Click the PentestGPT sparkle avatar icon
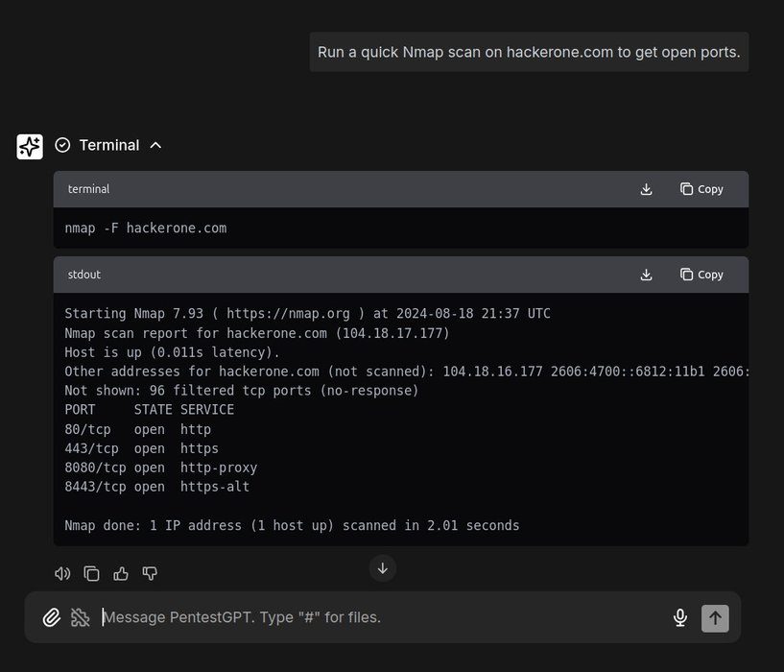This screenshot has width=784, height=672. coord(30,146)
